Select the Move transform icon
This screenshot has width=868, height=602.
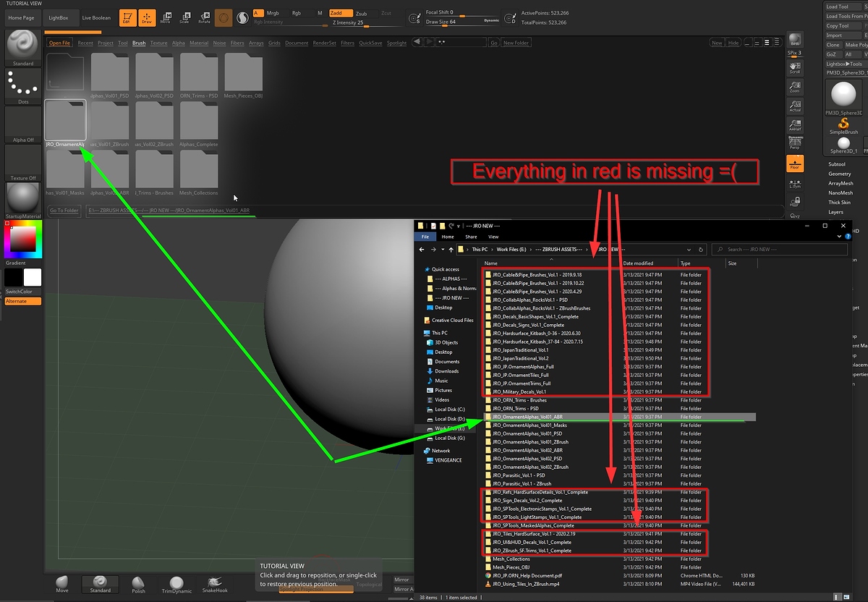(x=166, y=17)
